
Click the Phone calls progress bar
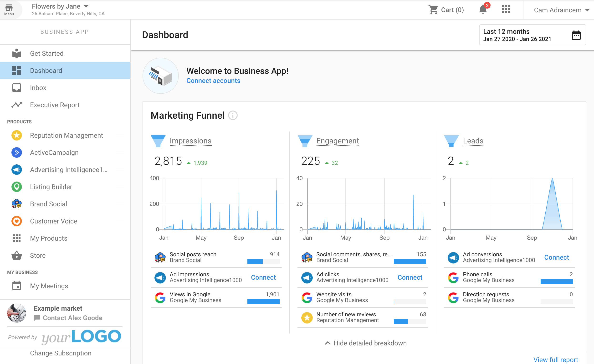[x=557, y=282]
